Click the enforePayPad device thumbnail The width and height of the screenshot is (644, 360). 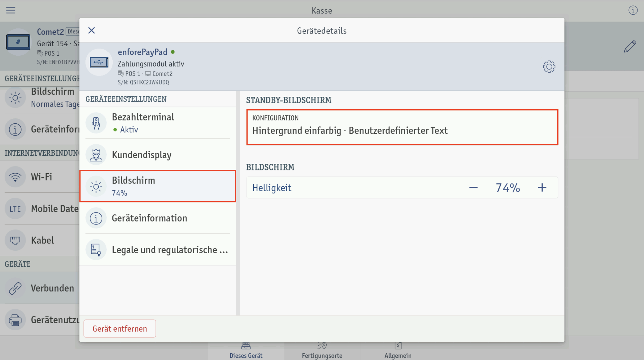pyautogui.click(x=99, y=62)
